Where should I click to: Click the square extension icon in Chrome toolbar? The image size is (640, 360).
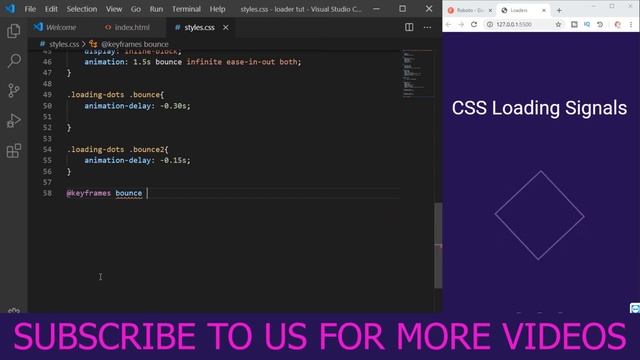[574, 24]
